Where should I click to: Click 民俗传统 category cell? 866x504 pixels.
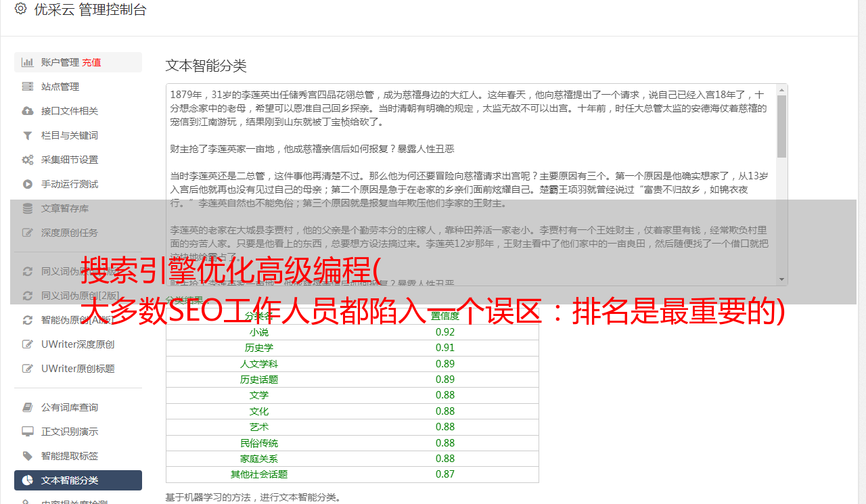click(x=259, y=443)
